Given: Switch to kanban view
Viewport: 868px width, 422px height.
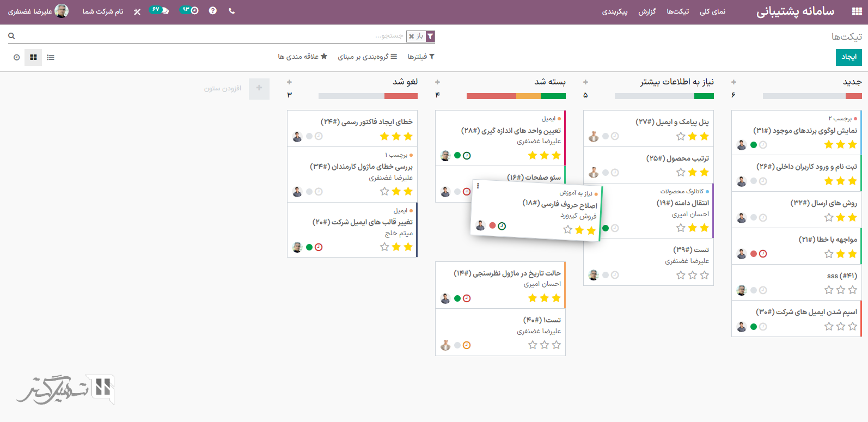Looking at the screenshot, I should (33, 57).
